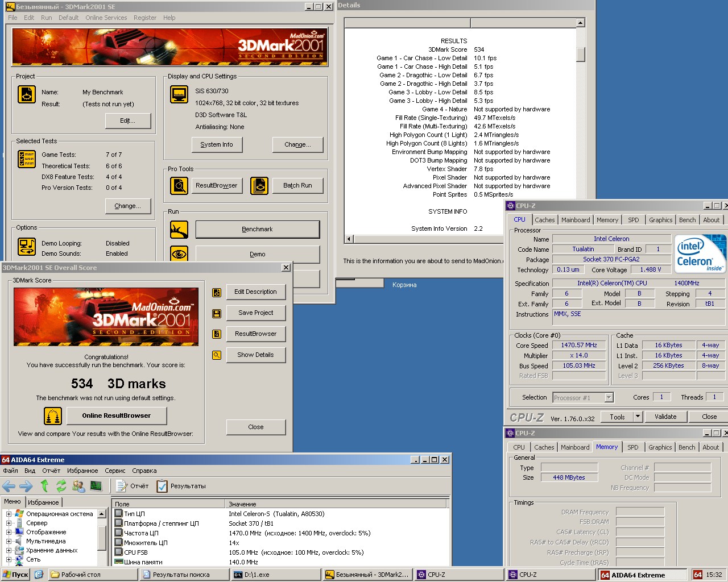Screen dimensions: 728x582
Task: Click the Memory Size field 448 MBytes
Action: [x=569, y=477]
